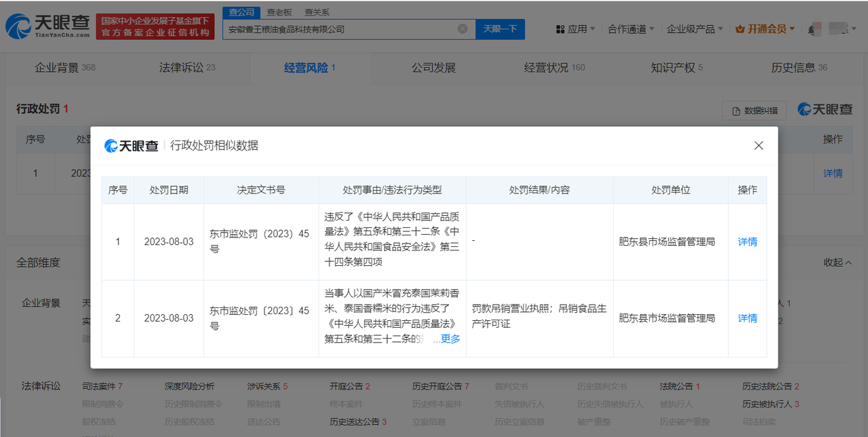The height and width of the screenshot is (437, 868).
Task: Click into the company name search field
Action: click(339, 29)
